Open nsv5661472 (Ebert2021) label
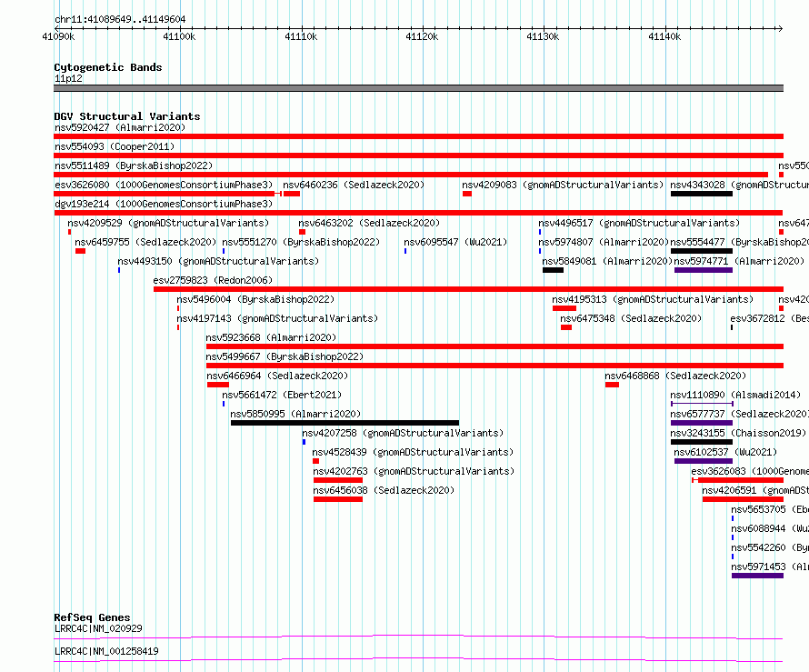This screenshot has width=809, height=672. pyautogui.click(x=282, y=395)
